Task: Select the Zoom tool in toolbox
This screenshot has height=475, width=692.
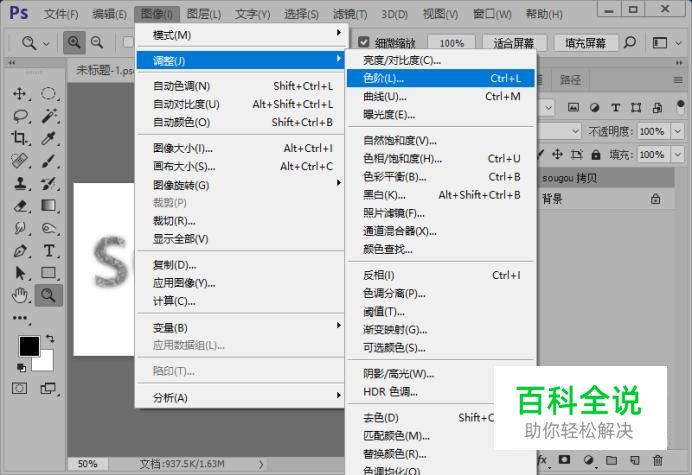Action: coord(49,295)
